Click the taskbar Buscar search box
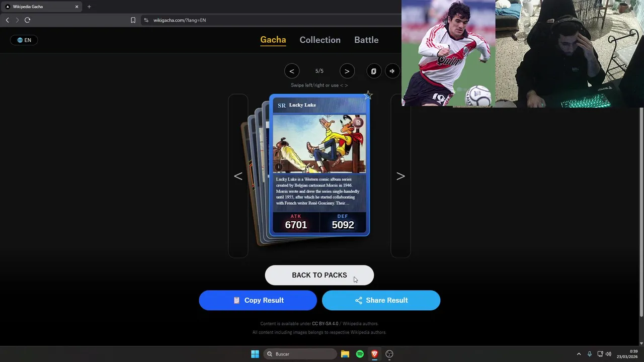Screen dimensions: 644x362 300,354
